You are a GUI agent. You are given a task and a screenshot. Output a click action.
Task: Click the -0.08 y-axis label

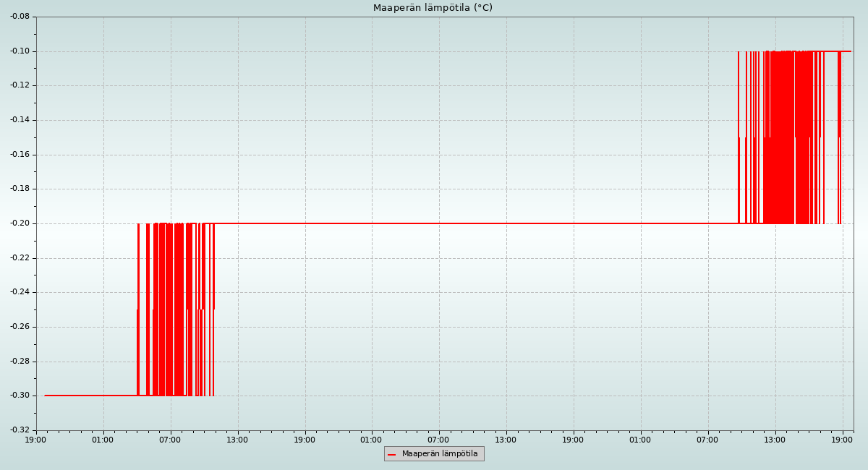pyautogui.click(x=18, y=17)
